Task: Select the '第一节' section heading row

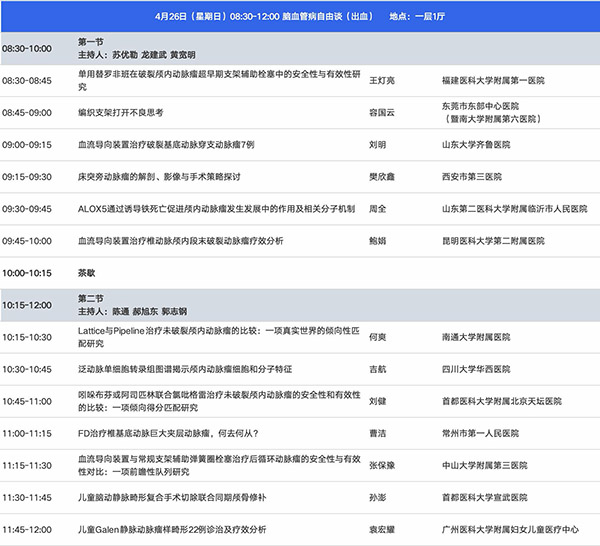Action: pyautogui.click(x=94, y=41)
